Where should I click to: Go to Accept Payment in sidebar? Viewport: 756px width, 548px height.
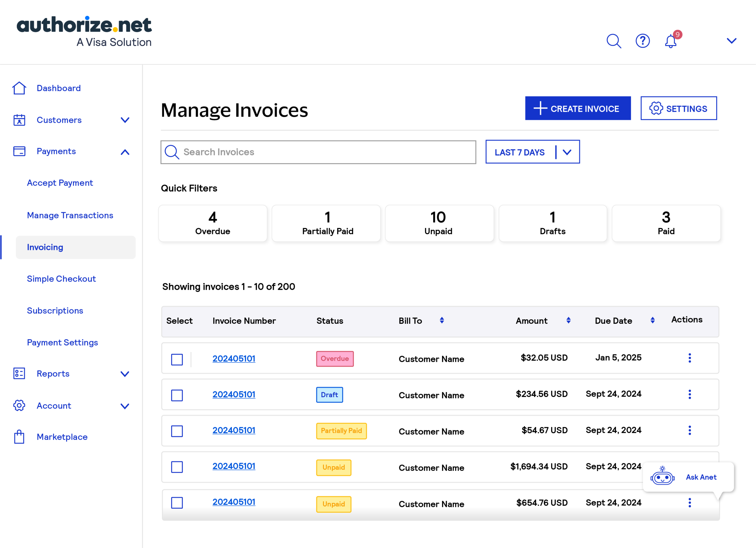(x=60, y=183)
